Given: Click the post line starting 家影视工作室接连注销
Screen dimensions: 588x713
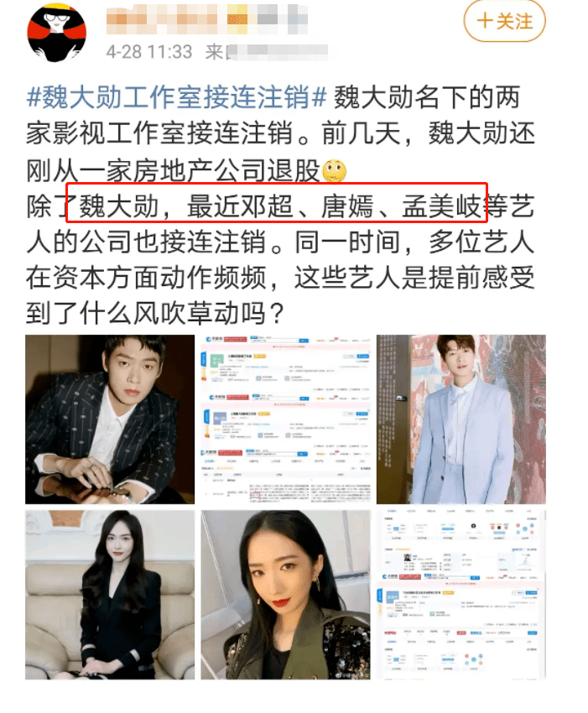Looking at the screenshot, I should [280, 133].
